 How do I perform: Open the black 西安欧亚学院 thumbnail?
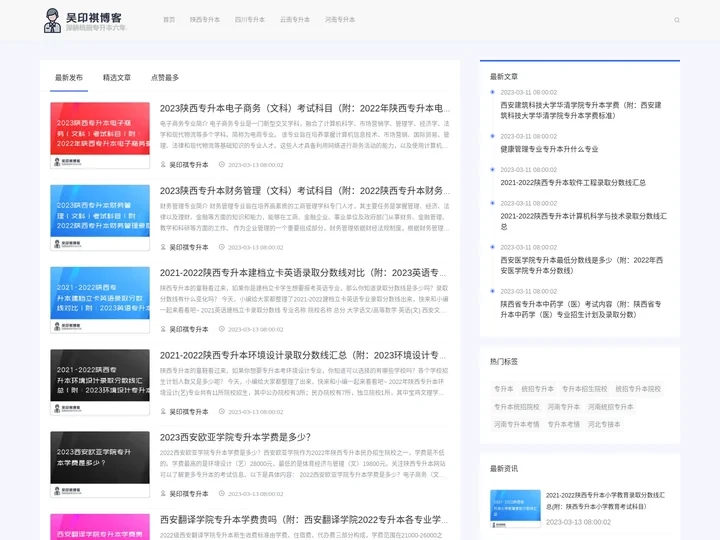tap(100, 464)
